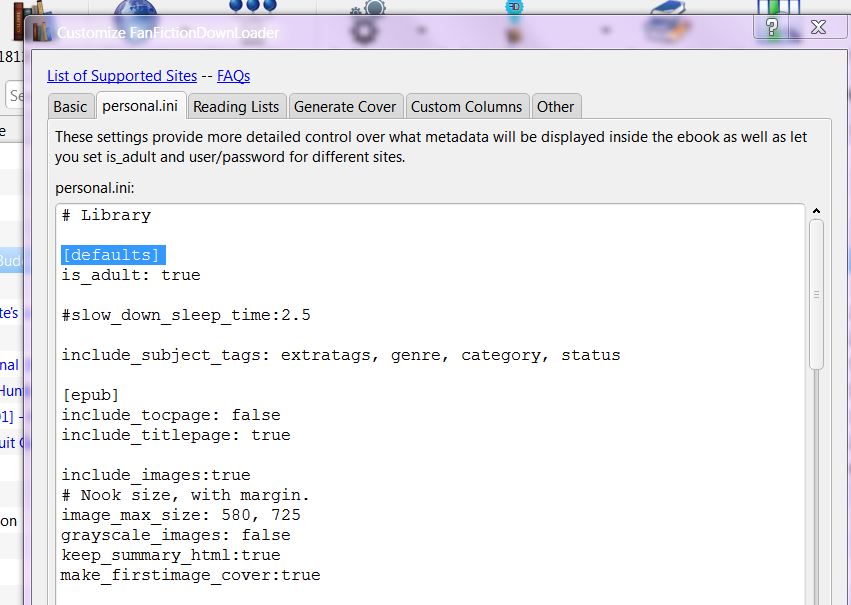Click the calibre books icon in title bar
Image resolution: width=851 pixels, height=605 pixels.
41,31
